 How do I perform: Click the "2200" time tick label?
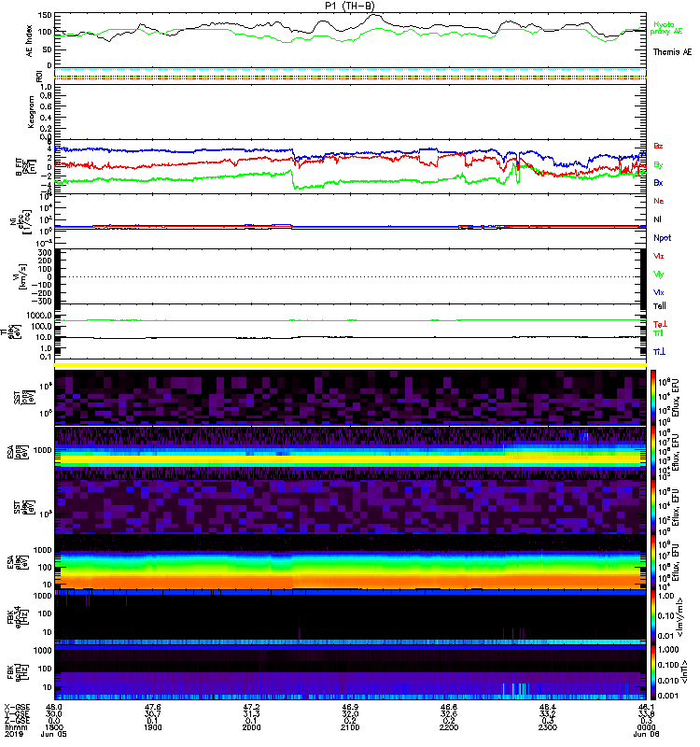coord(449,727)
